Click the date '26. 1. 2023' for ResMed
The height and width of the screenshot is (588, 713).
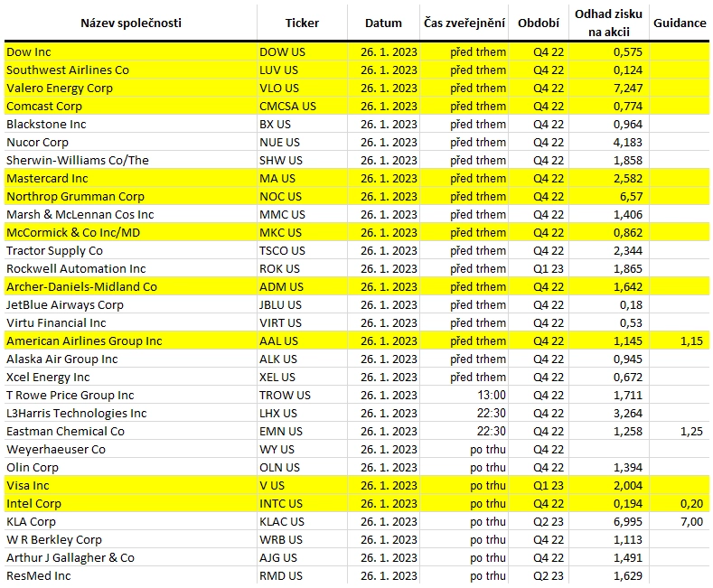click(389, 575)
